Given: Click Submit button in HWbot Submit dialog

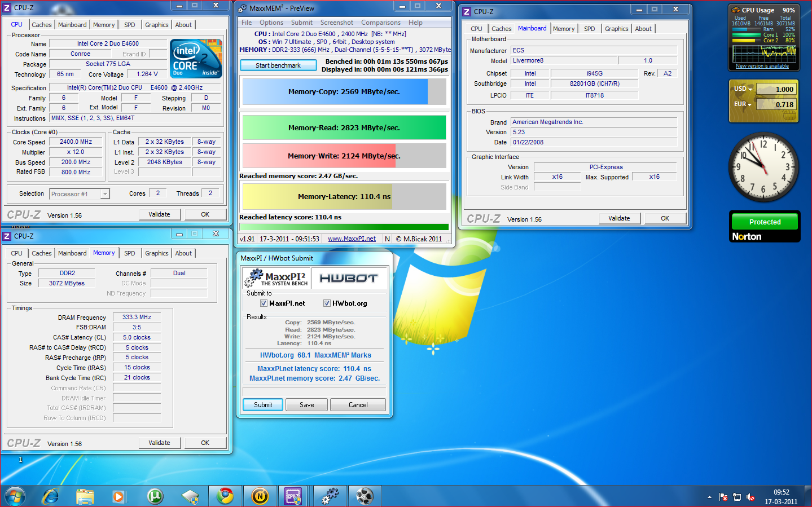Looking at the screenshot, I should (x=263, y=405).
